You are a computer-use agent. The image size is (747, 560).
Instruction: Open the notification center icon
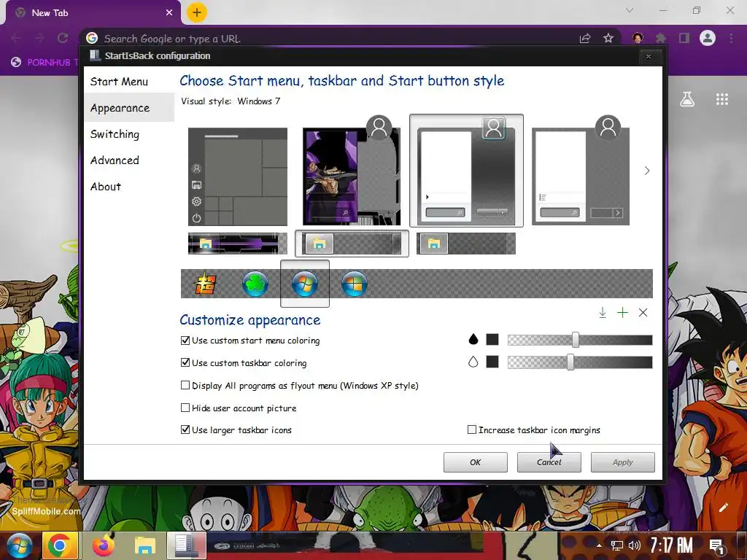717,545
